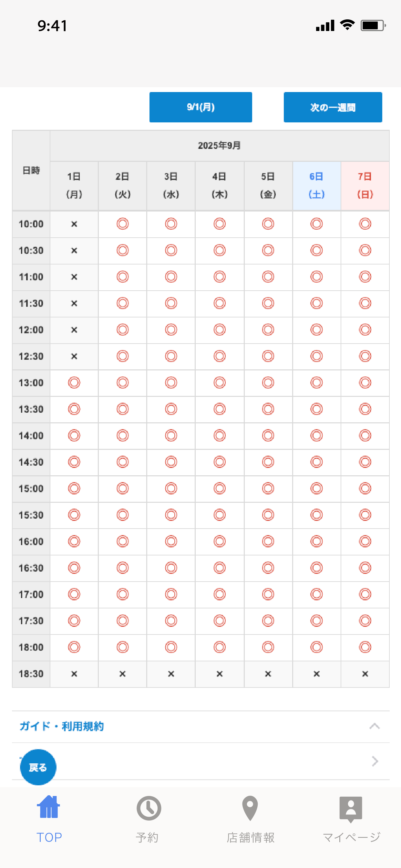Pick the 5日 16:00 available slot

(268, 541)
